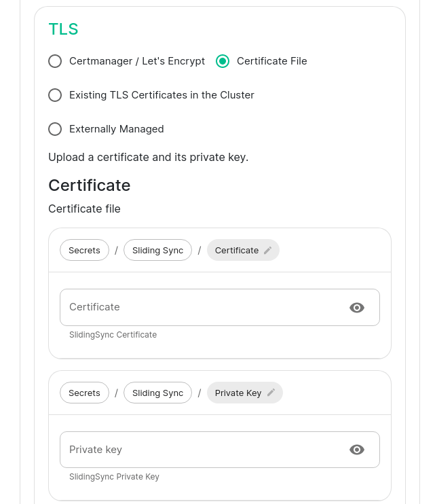Image resolution: width=435 pixels, height=504 pixels.
Task: Click the Private Key breadcrumb chip label
Action: [238, 393]
